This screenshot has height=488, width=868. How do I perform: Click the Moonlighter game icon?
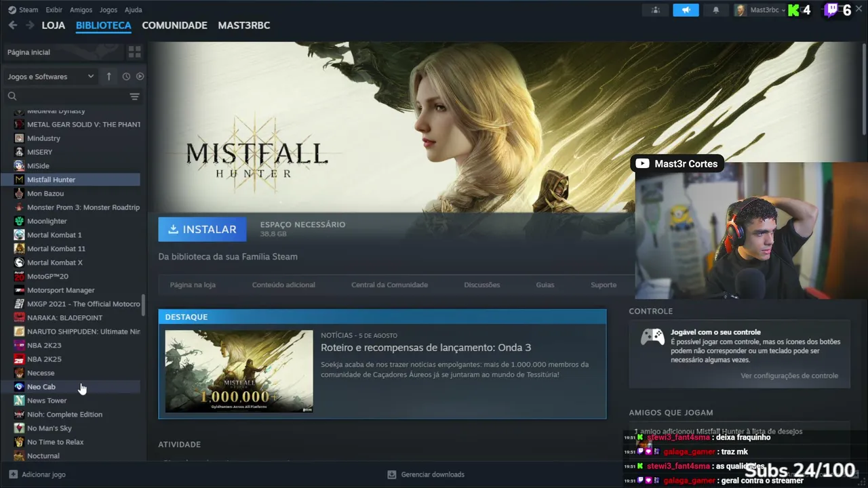20,221
